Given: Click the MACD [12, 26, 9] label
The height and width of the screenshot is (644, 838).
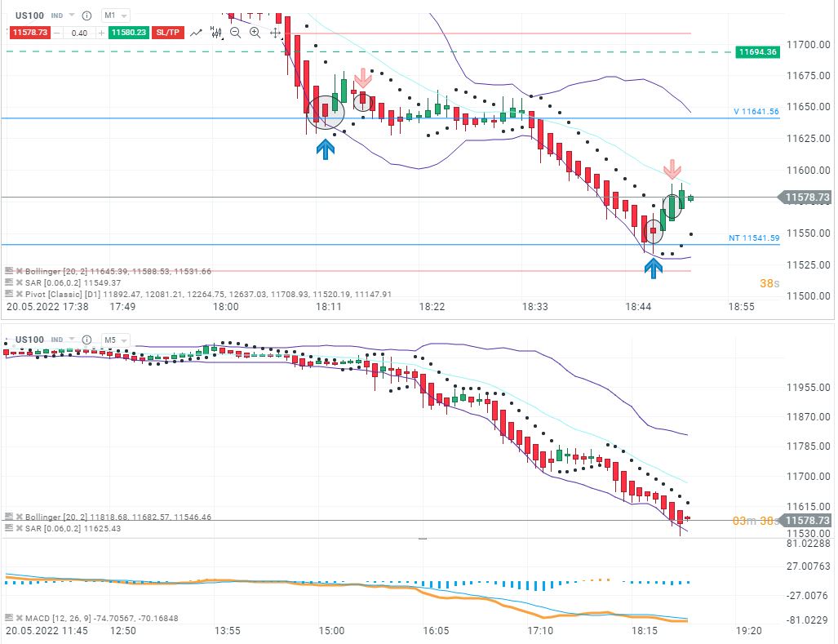Looking at the screenshot, I should 58,619.
